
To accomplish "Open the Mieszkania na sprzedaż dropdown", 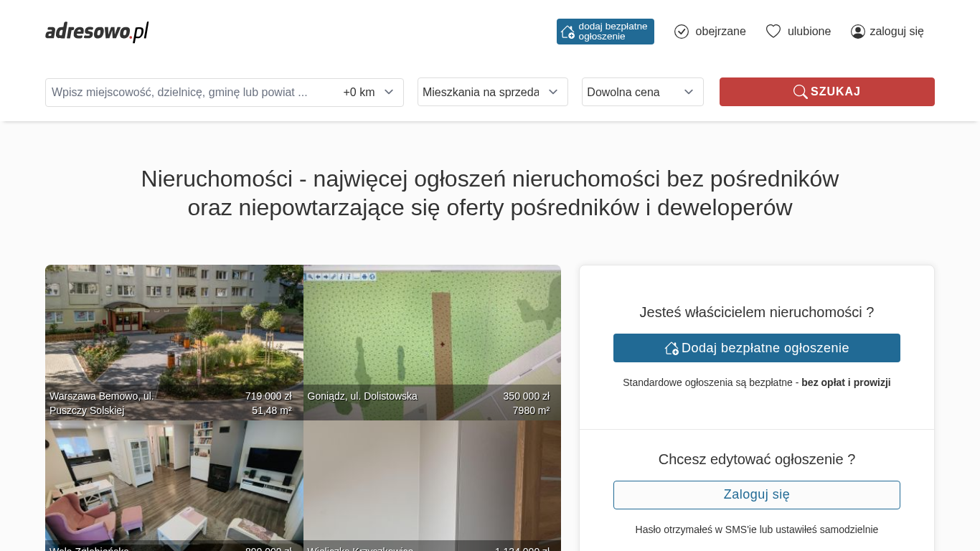I will (492, 92).
